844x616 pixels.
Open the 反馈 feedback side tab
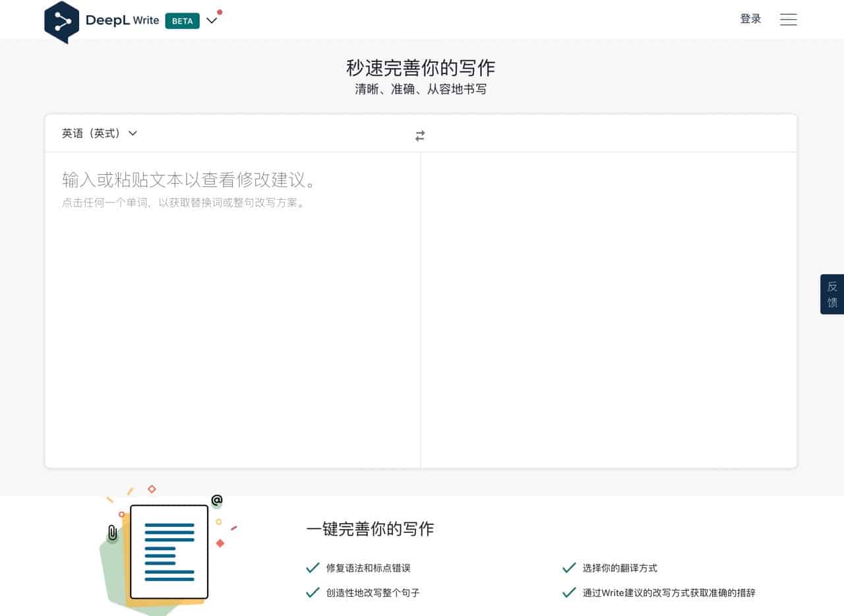click(x=832, y=294)
